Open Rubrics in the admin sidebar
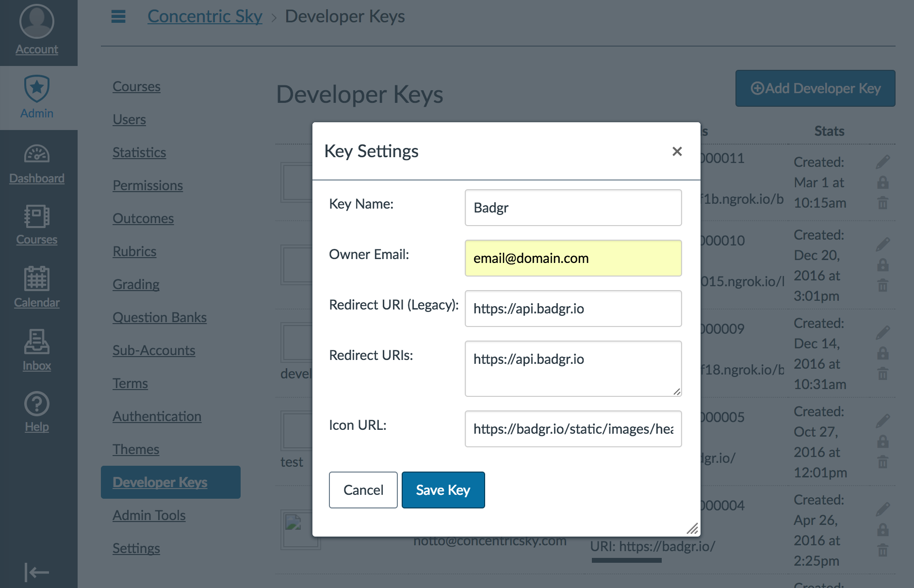The width and height of the screenshot is (914, 588). [x=134, y=251]
